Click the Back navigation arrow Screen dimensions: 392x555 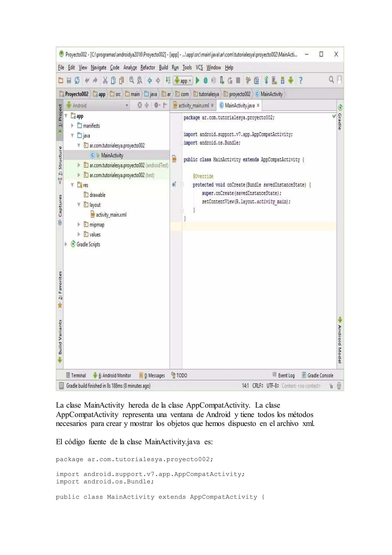point(150,80)
